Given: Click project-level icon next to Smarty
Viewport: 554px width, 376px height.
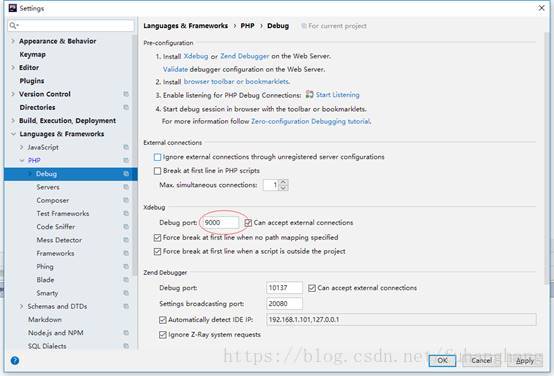Looking at the screenshot, I should tap(126, 293).
